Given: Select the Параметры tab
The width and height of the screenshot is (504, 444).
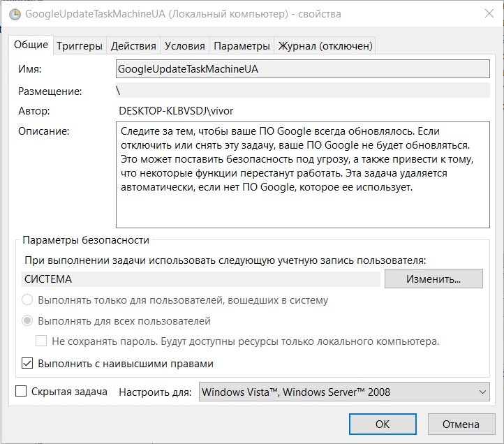Looking at the screenshot, I should point(242,46).
